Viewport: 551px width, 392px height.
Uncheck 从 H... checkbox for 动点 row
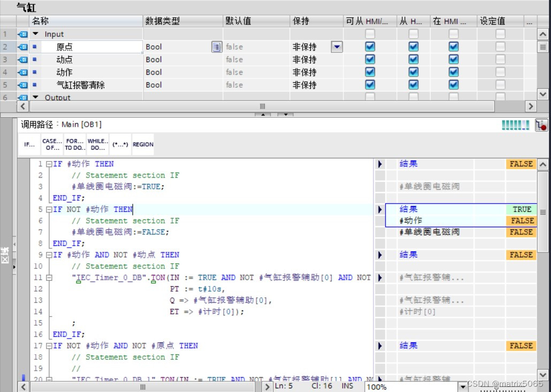point(413,59)
